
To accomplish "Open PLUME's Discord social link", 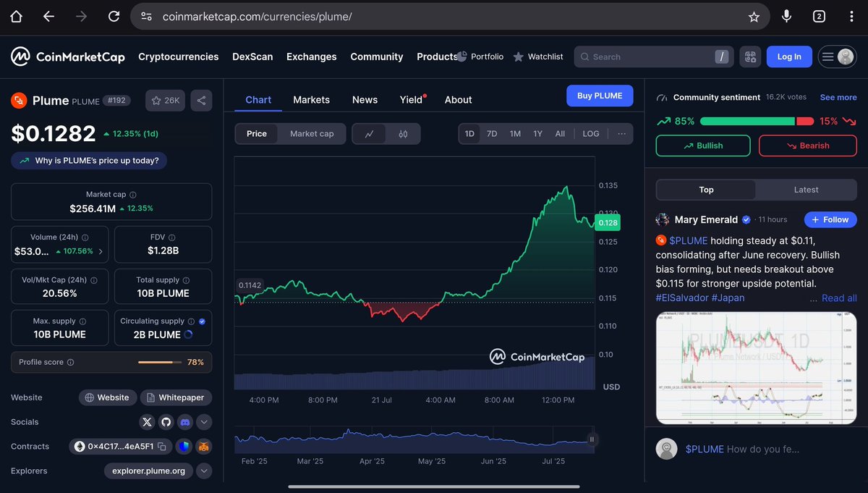I will coord(185,422).
